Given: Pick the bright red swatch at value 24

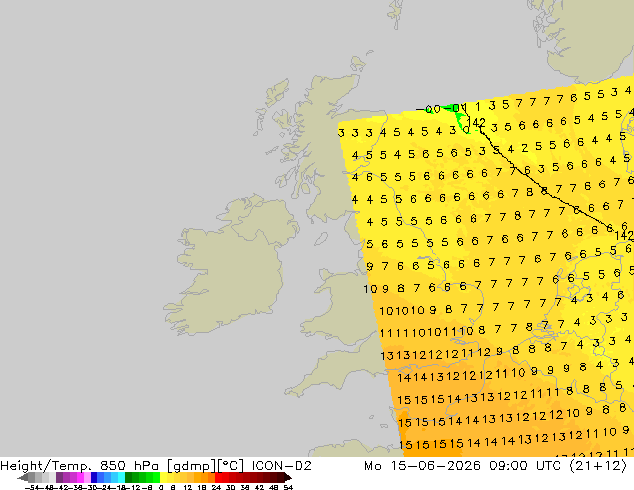Looking at the screenshot, I should click(218, 477).
